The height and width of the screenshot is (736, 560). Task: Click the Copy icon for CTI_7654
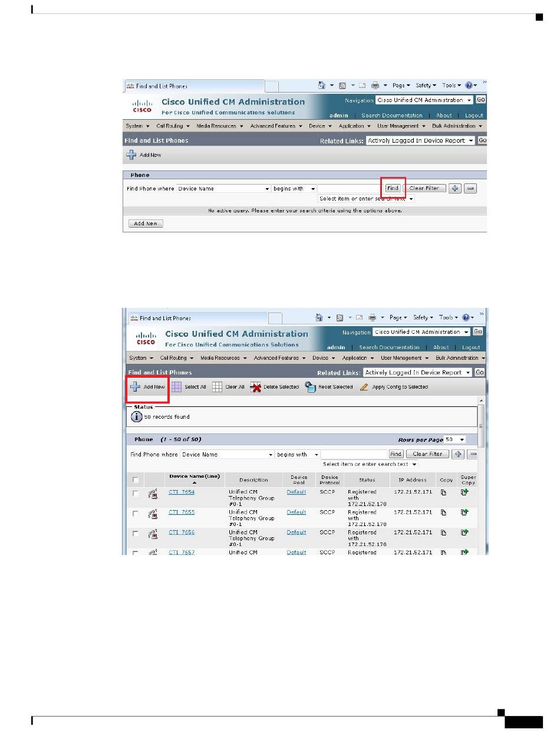coord(444,493)
